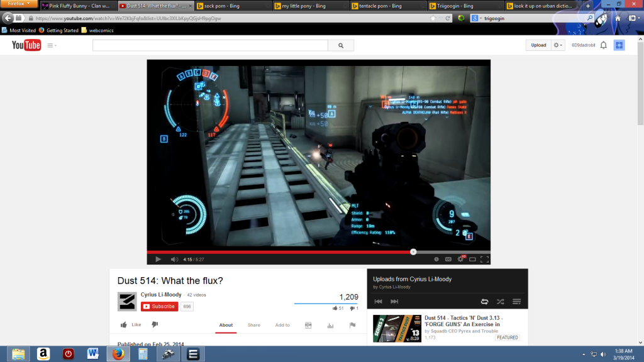Image resolution: width=644 pixels, height=362 pixels.
Task: Open the notifications bell
Action: pyautogui.click(x=603, y=45)
